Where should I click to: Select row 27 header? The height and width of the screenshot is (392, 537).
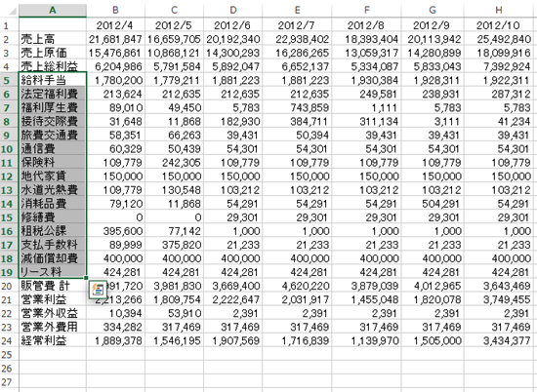[9, 381]
